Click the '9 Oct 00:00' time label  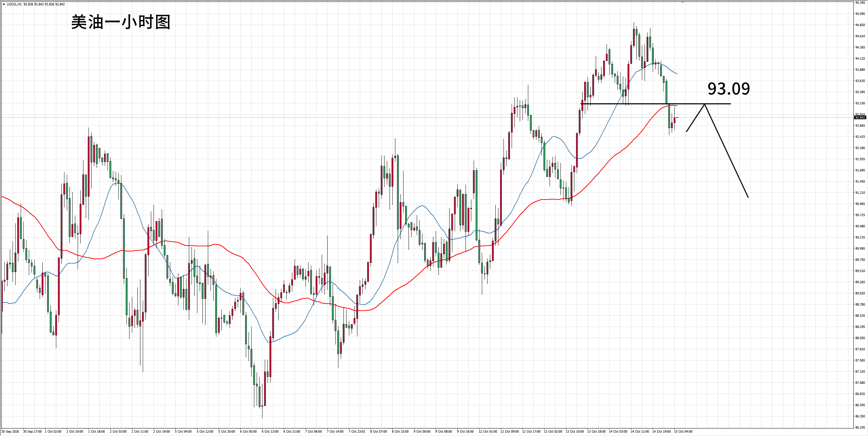coord(422,431)
